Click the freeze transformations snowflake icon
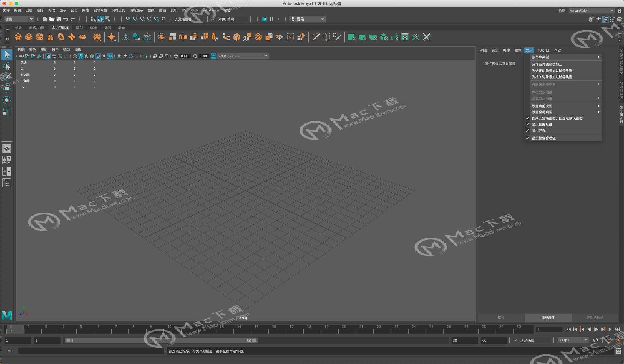 pos(147,37)
